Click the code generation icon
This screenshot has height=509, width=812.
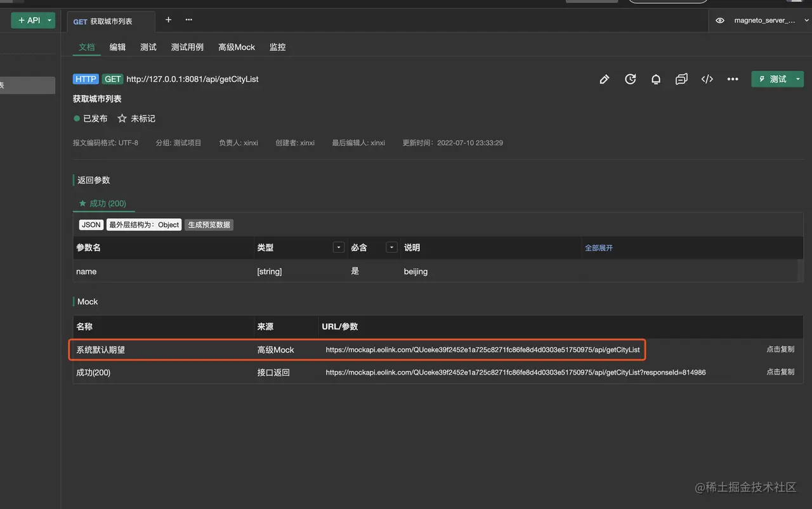[707, 79]
